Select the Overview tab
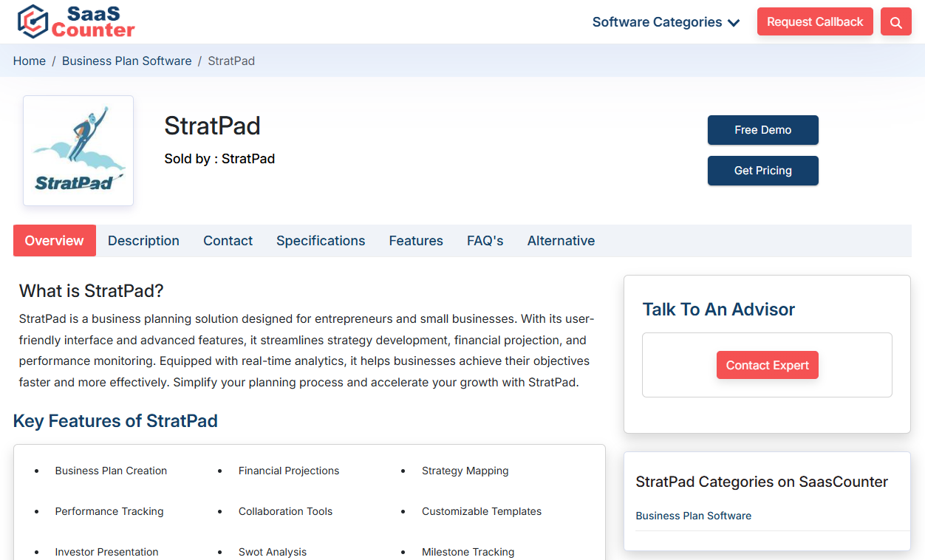This screenshot has width=925, height=560. tap(55, 241)
